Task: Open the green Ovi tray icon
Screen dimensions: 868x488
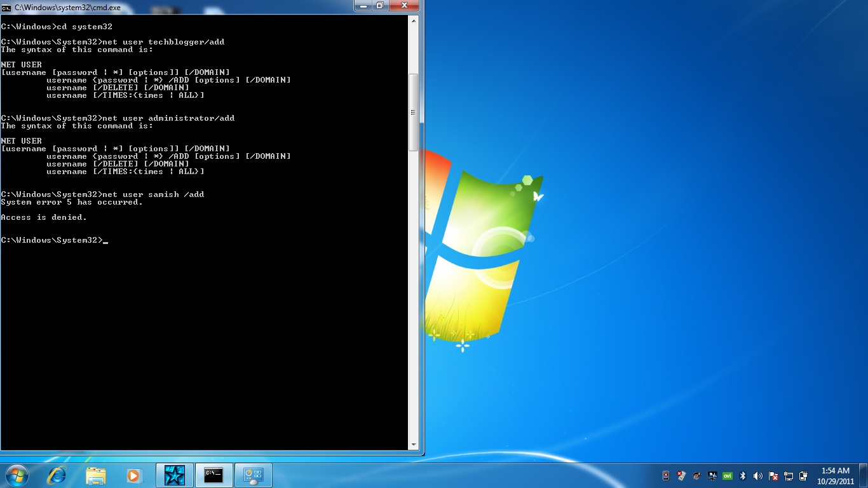Action: pos(728,475)
